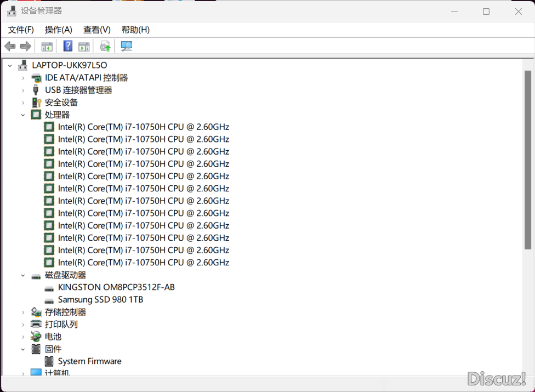
Task: Select the USB 连接器管理器 label
Action: pos(78,90)
